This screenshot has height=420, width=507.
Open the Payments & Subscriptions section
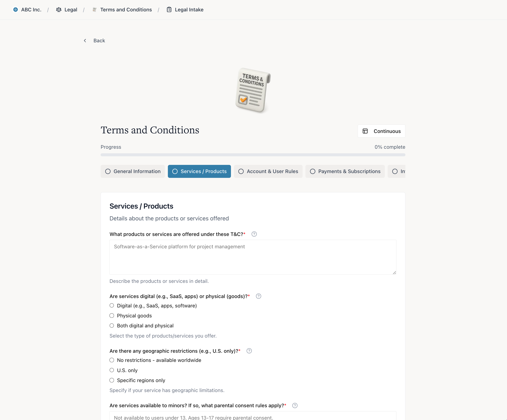tap(345, 171)
